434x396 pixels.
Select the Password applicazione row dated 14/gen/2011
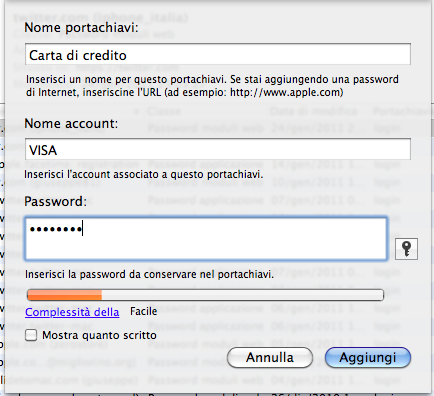[x=217, y=164]
